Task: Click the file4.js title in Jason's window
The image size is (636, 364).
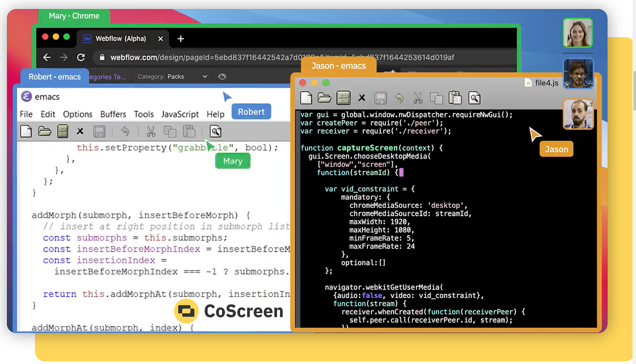Action: pos(547,83)
